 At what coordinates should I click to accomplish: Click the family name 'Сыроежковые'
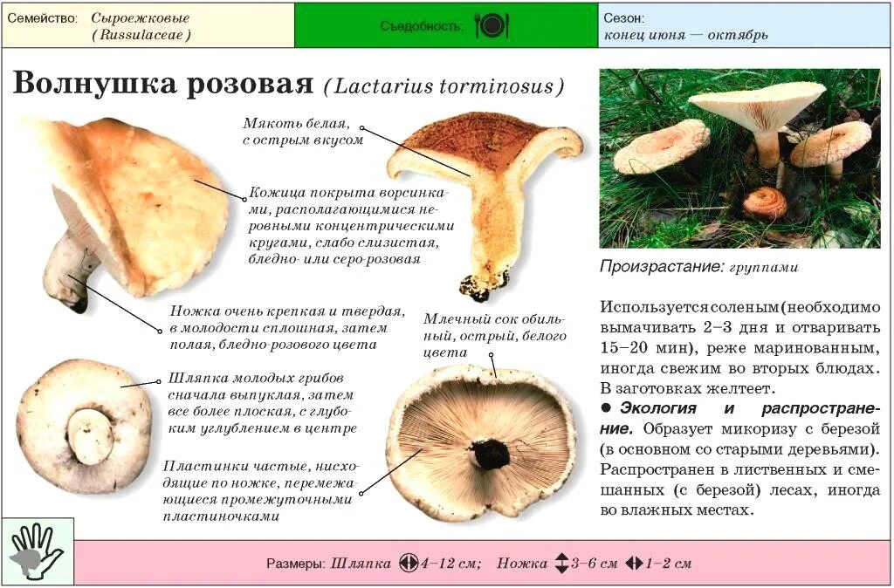(141, 18)
